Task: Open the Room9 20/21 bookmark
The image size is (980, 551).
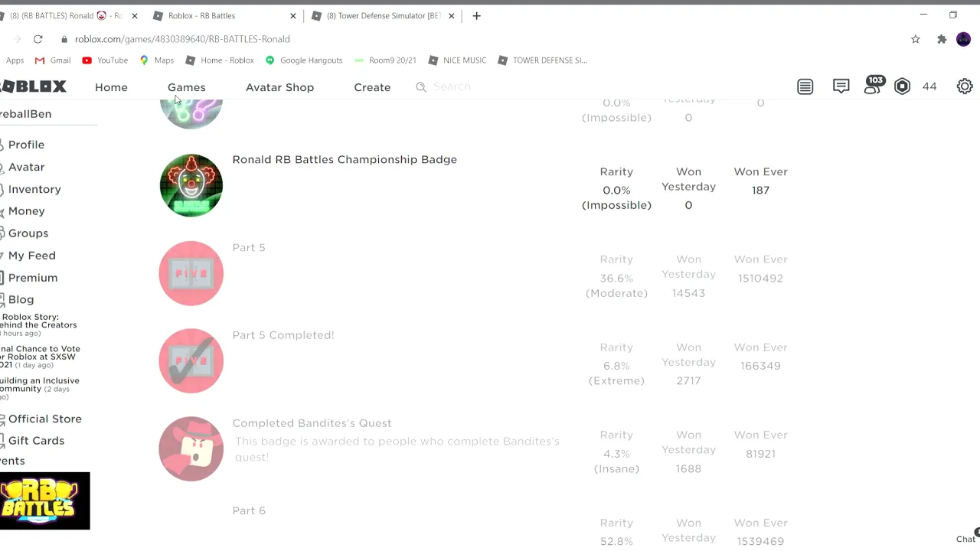Action: (x=385, y=60)
